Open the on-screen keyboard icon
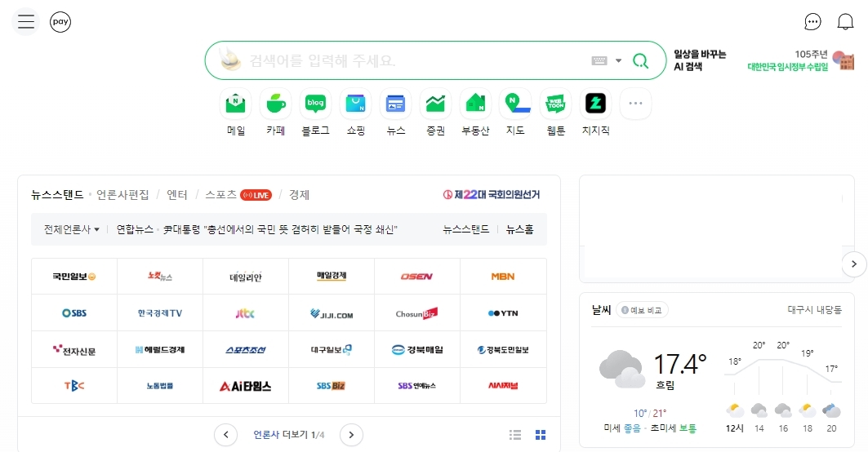868x452 pixels. click(599, 61)
